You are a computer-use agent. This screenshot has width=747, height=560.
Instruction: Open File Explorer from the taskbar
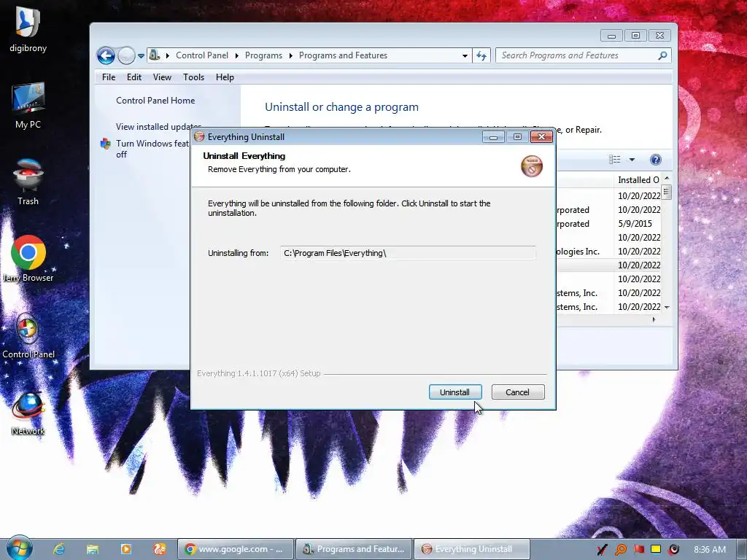pos(93,549)
